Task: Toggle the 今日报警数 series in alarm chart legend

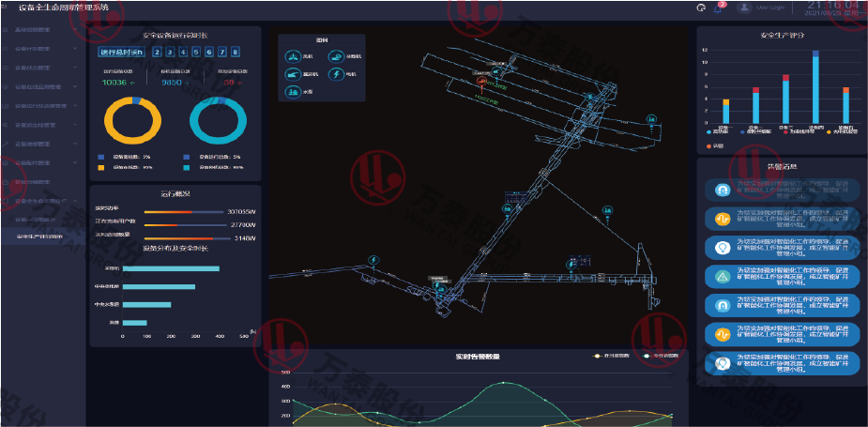Action: [x=647, y=356]
